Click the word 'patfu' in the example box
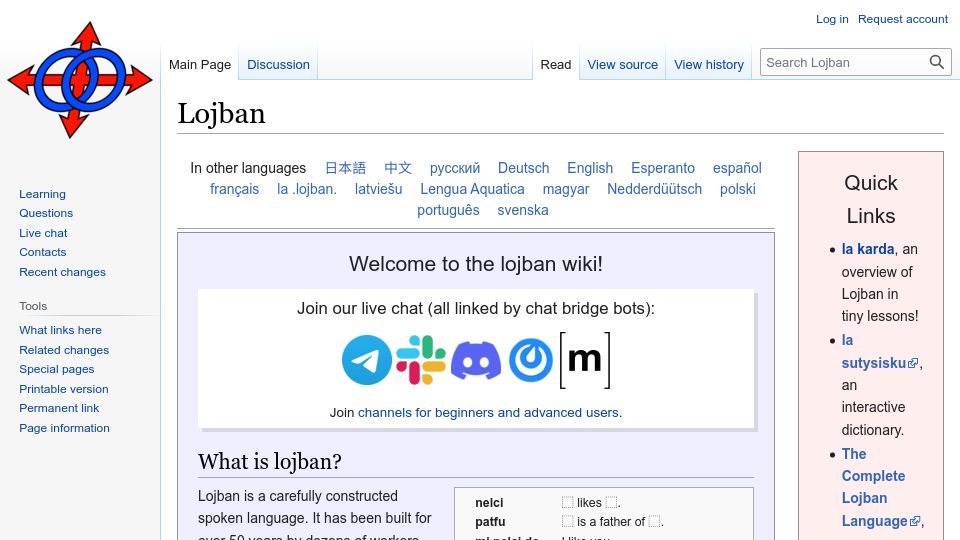Screen dimensions: 960x540 click(x=490, y=522)
